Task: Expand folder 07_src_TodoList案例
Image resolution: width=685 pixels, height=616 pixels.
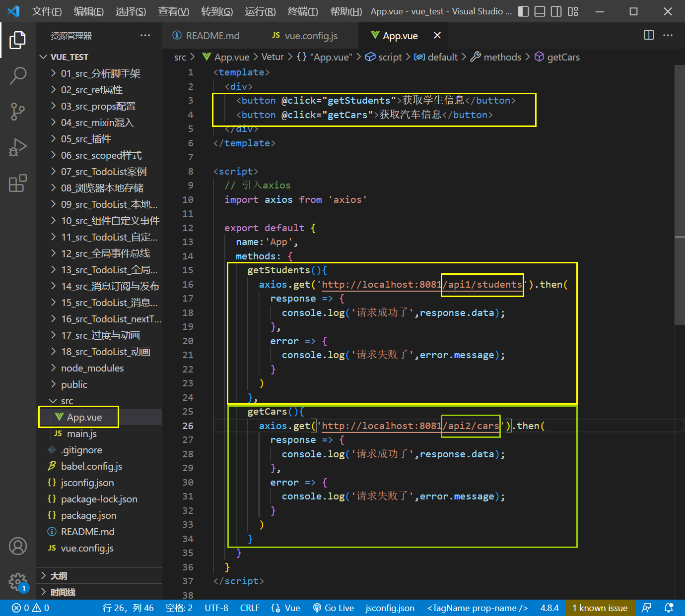Action: point(99,172)
